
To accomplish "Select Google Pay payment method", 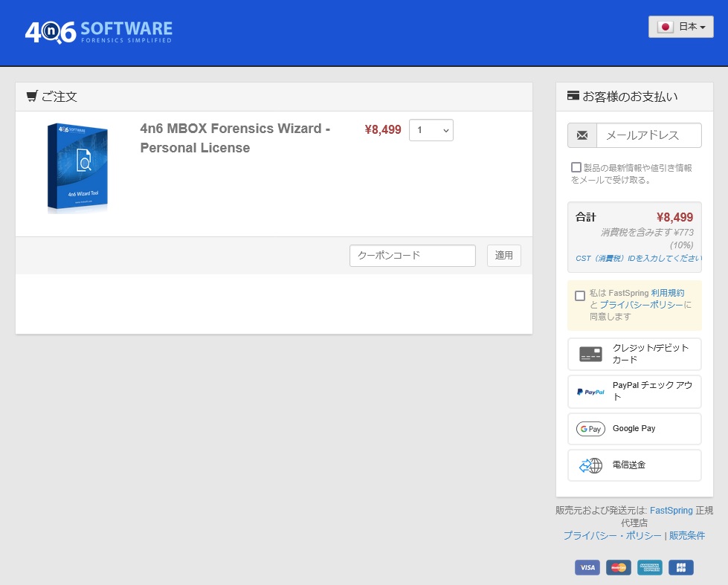I will click(x=634, y=429).
